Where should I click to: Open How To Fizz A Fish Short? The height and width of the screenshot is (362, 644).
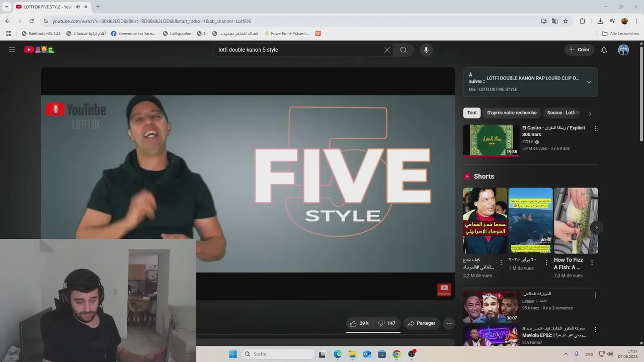point(576,221)
